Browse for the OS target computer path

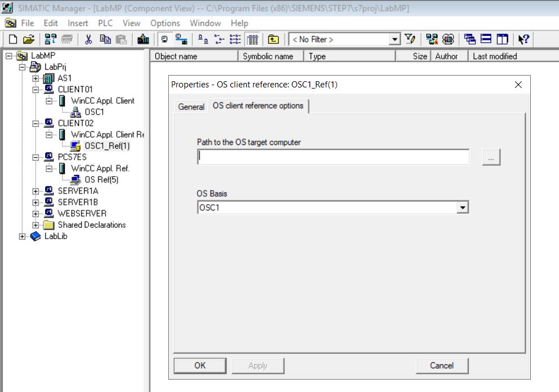491,157
